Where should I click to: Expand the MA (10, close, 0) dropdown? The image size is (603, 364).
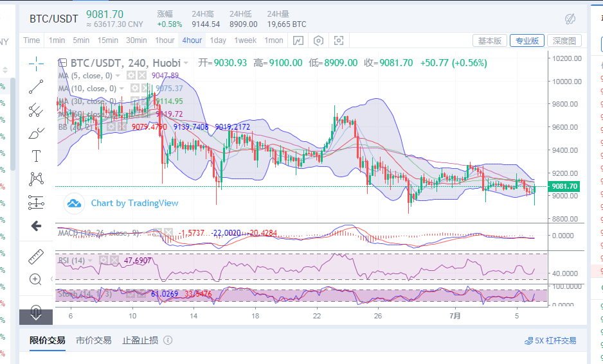(122, 89)
